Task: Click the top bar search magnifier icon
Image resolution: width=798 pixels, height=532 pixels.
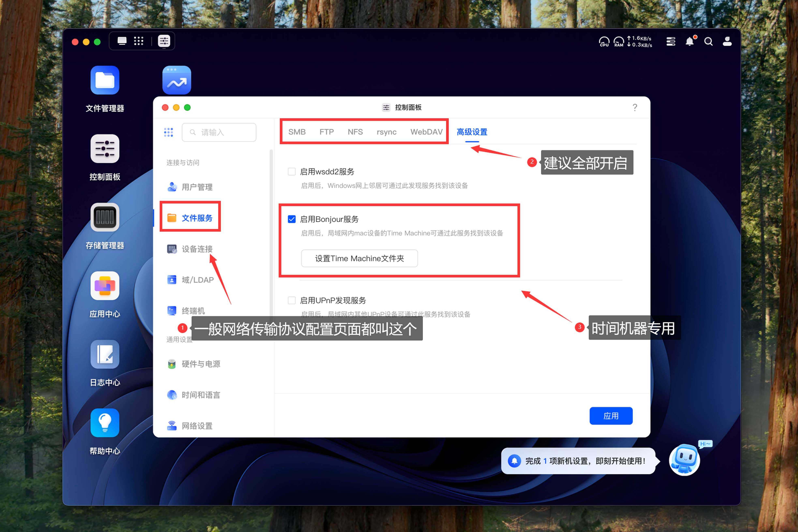Action: (708, 41)
